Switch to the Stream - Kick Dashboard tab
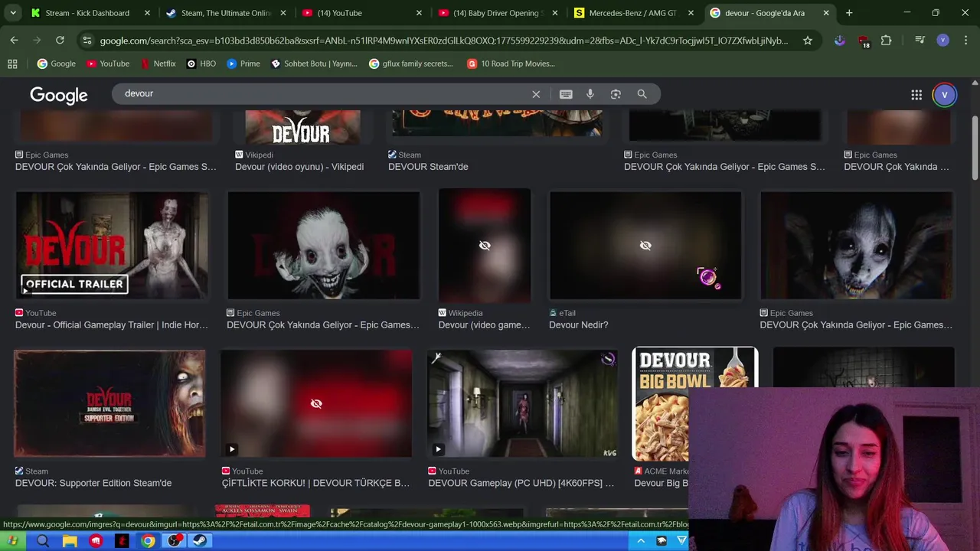980x551 pixels. (89, 13)
